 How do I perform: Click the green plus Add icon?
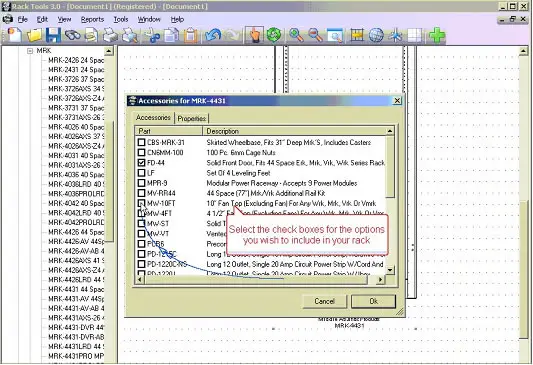pyautogui.click(x=437, y=35)
